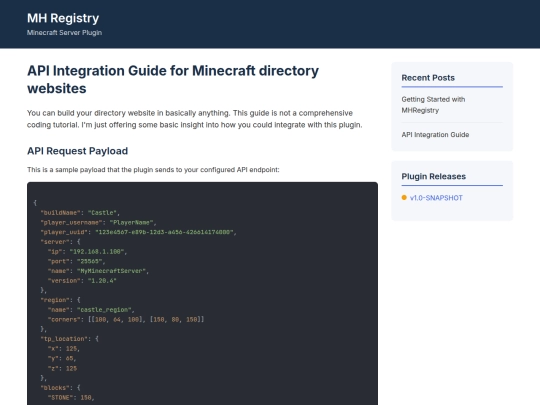Click the Recent Posts heading
The image size is (540, 405).
tap(428, 78)
